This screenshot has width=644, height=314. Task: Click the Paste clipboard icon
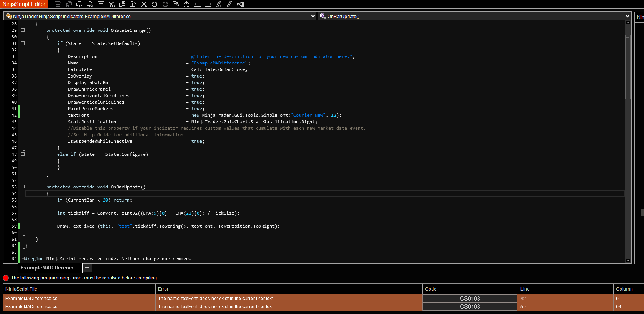point(133,4)
